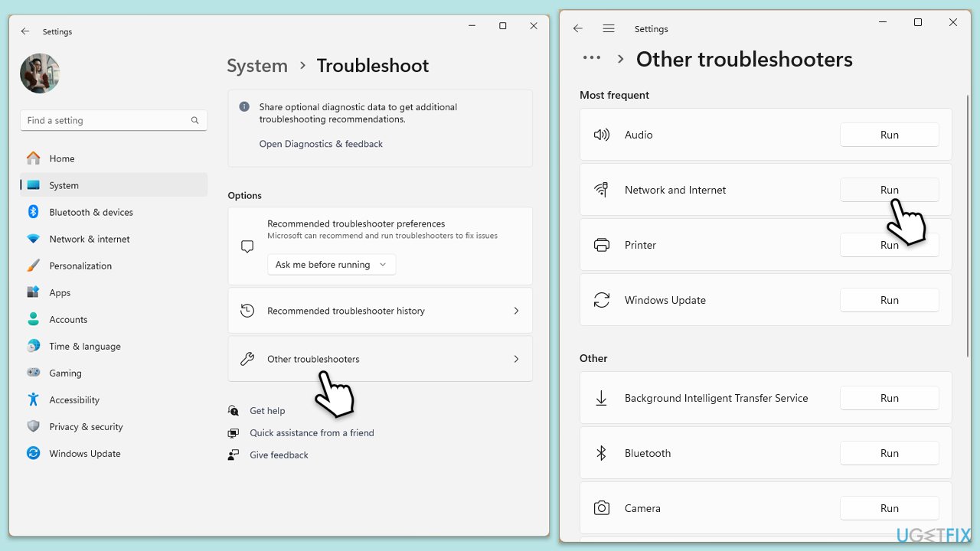Open the Ask me before running dropdown

pyautogui.click(x=332, y=265)
